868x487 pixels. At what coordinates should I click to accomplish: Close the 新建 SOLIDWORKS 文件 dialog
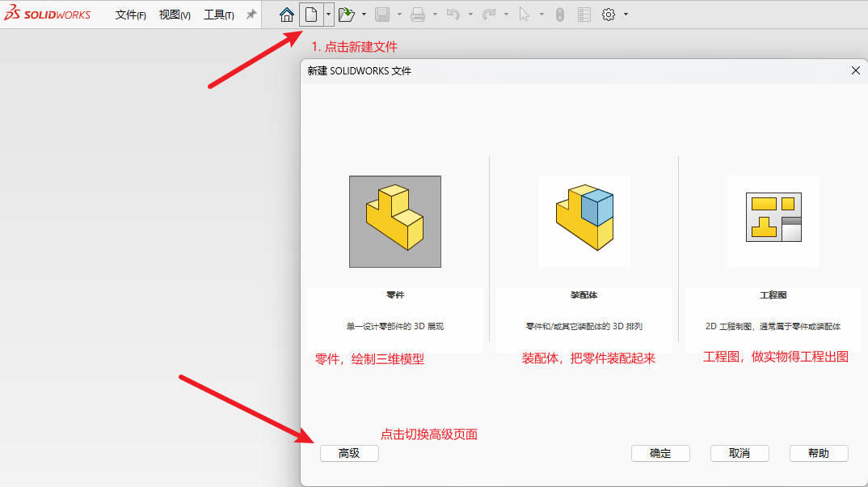point(856,70)
